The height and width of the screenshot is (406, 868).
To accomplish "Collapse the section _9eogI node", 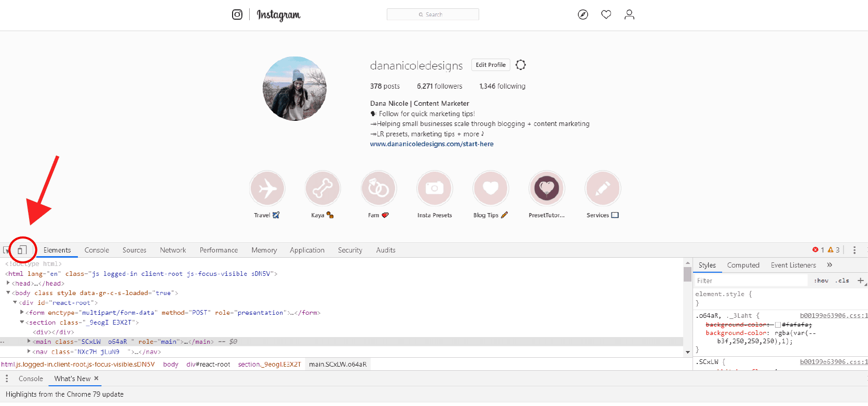I will (22, 322).
